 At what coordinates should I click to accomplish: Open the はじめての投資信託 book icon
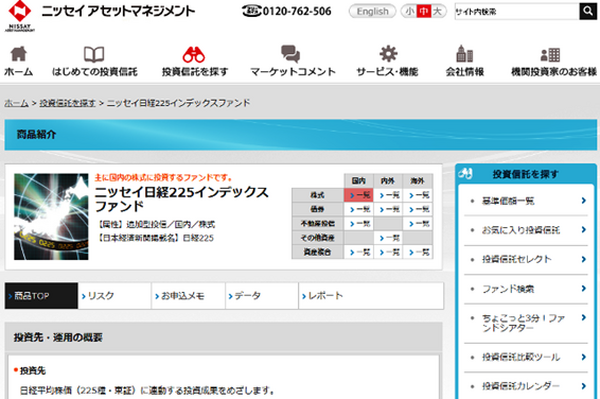(94, 54)
